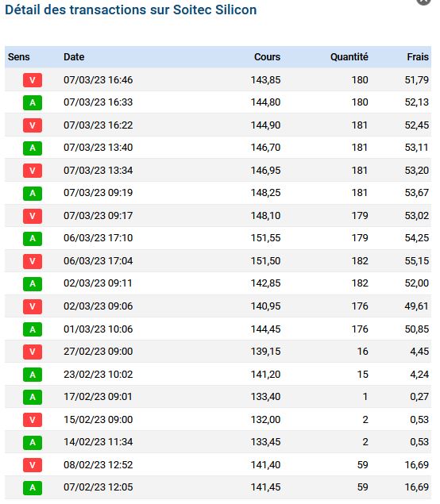Click the Sens column header
The height and width of the screenshot is (504, 440).
18,57
